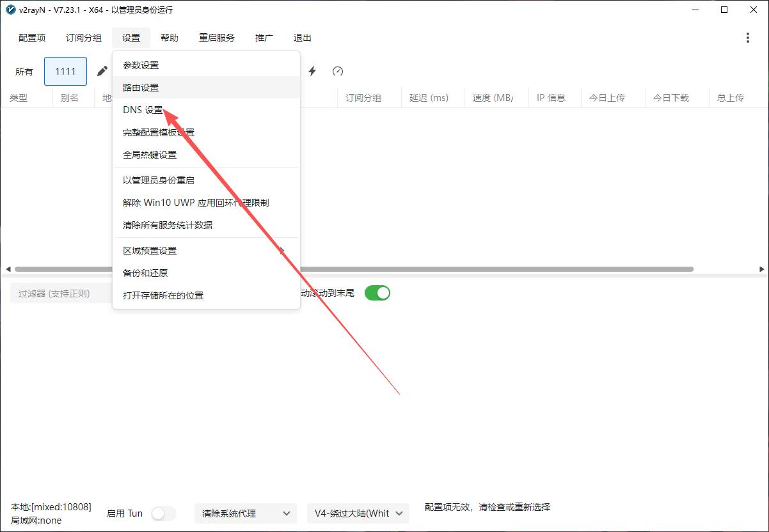Click the 重启服务 menu item
Viewport: 769px width, 532px height.
(217, 38)
